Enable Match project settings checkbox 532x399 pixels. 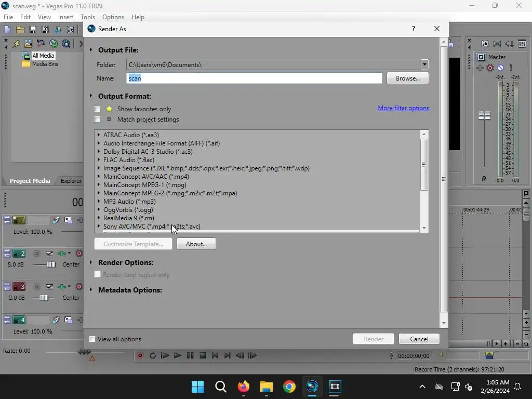(98, 119)
